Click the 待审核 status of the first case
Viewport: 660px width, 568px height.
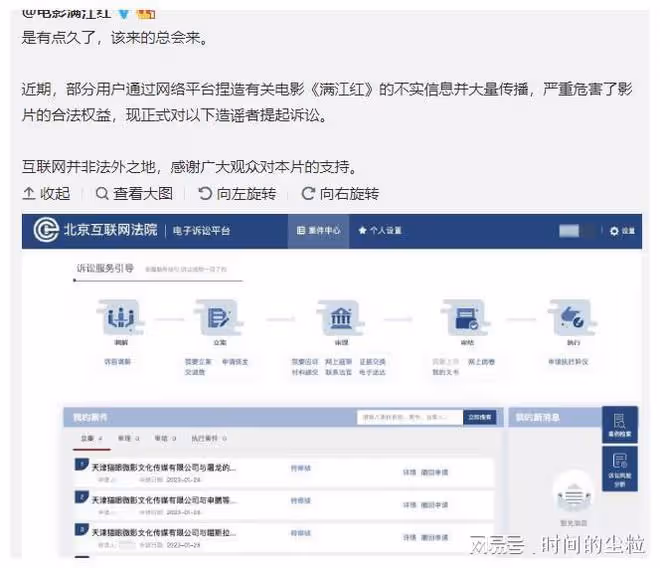pos(301,468)
